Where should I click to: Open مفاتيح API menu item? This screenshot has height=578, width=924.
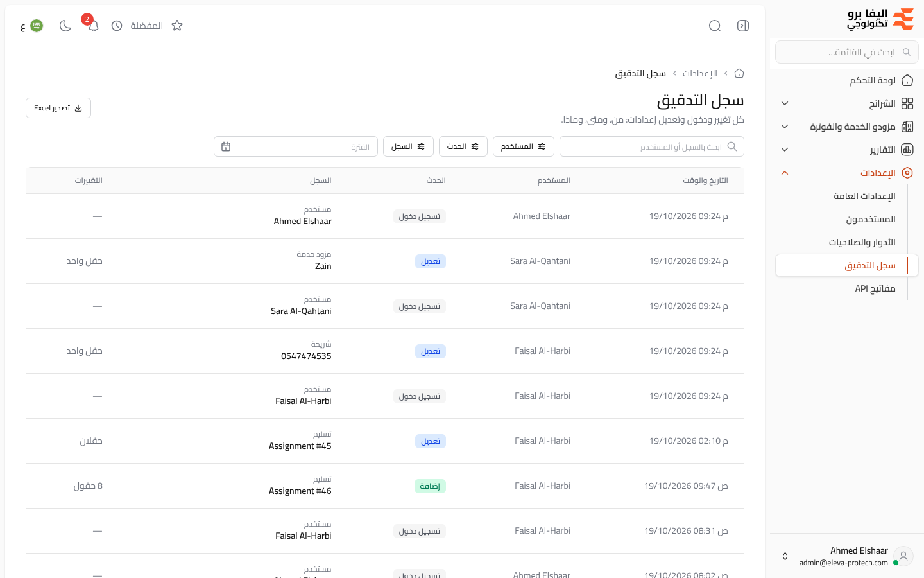847,288
